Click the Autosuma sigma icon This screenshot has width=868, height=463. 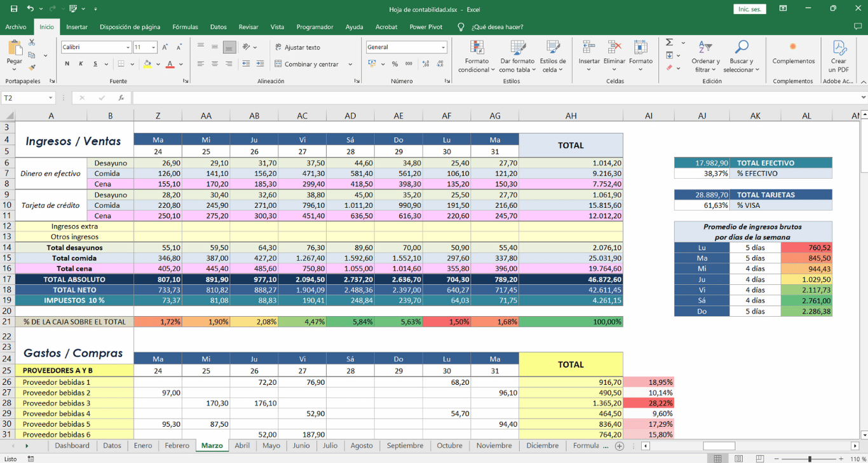(x=670, y=43)
